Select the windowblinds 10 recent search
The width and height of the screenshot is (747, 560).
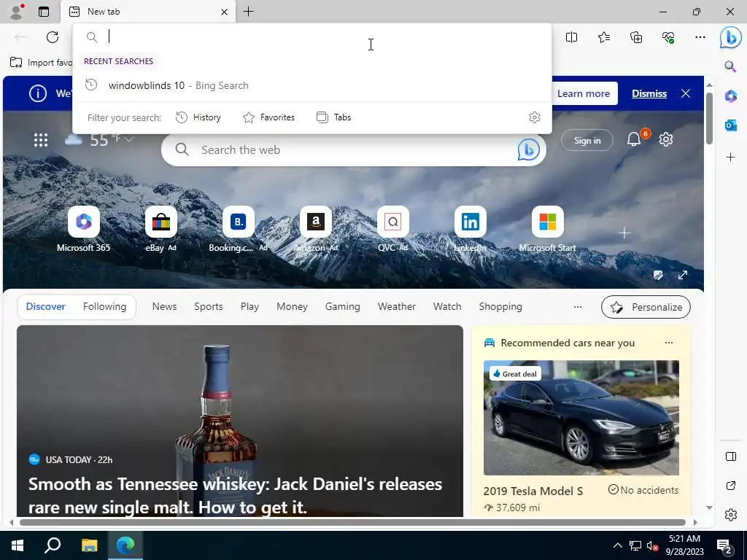pos(312,85)
